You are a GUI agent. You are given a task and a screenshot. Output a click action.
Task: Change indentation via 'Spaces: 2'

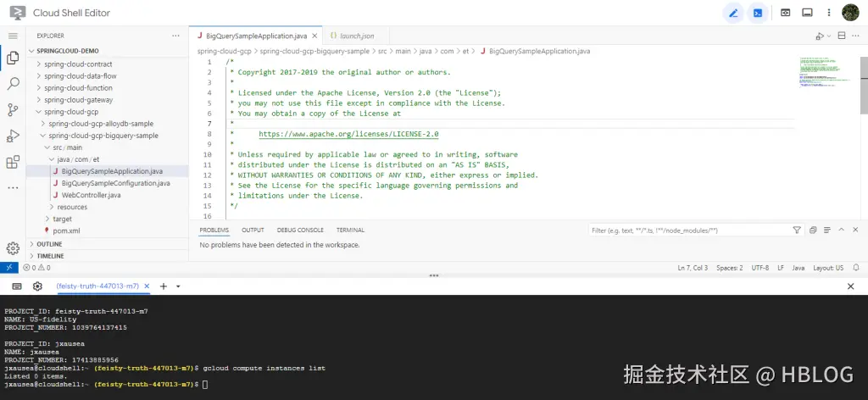click(730, 268)
